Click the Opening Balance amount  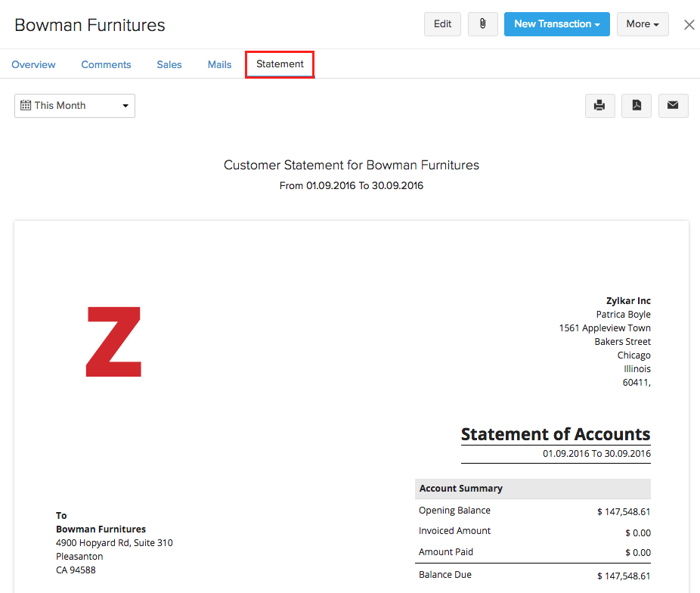point(623,512)
